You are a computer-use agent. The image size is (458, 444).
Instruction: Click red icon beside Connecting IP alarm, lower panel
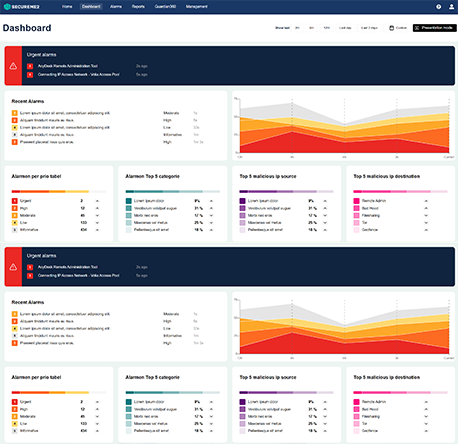pyautogui.click(x=30, y=276)
